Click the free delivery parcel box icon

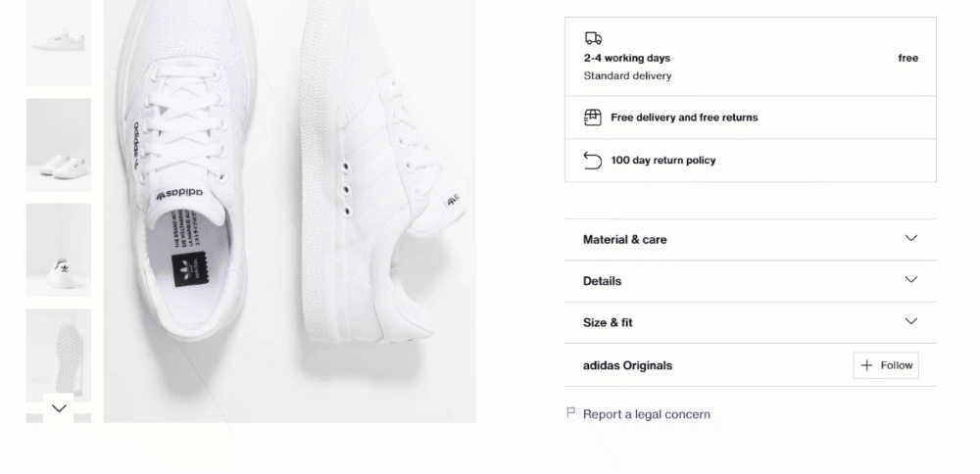[x=592, y=118]
